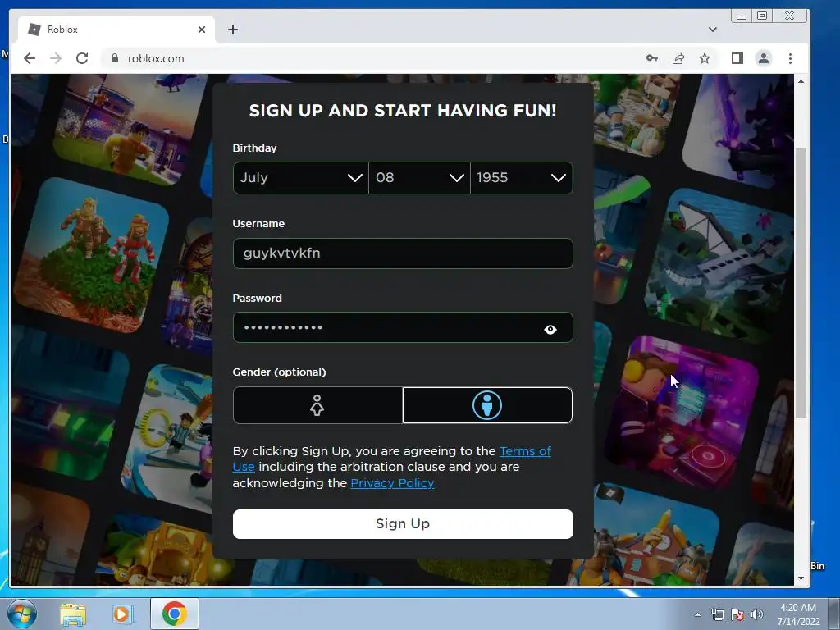Screen dimensions: 840x630
Task: Maximize the Chrome window
Action: click(762, 16)
